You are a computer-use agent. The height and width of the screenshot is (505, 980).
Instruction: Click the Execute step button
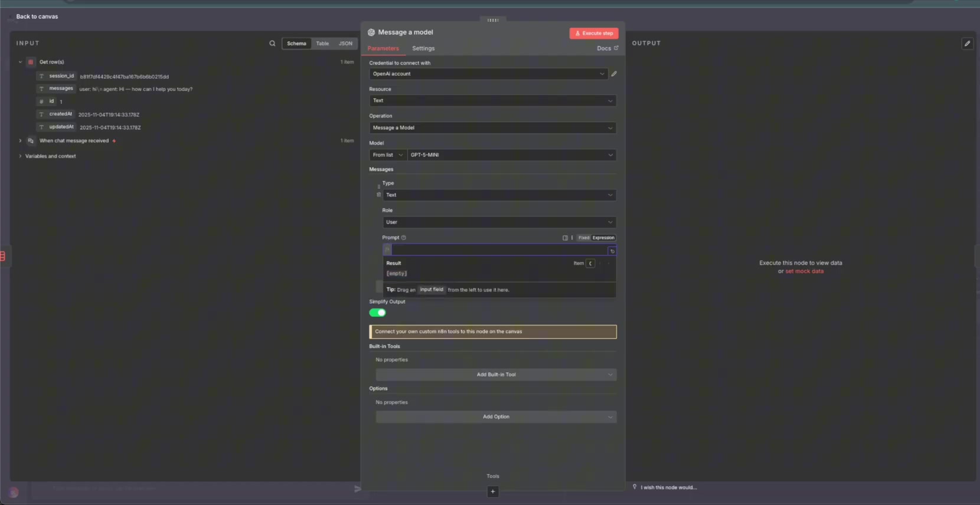(594, 33)
